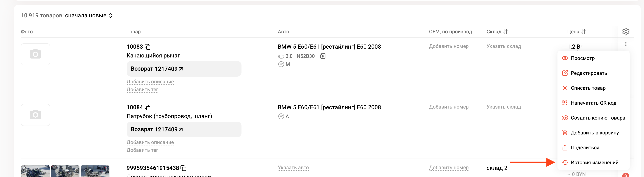
Task: Click "Добавить тег" under item 10083
Action: (x=142, y=90)
